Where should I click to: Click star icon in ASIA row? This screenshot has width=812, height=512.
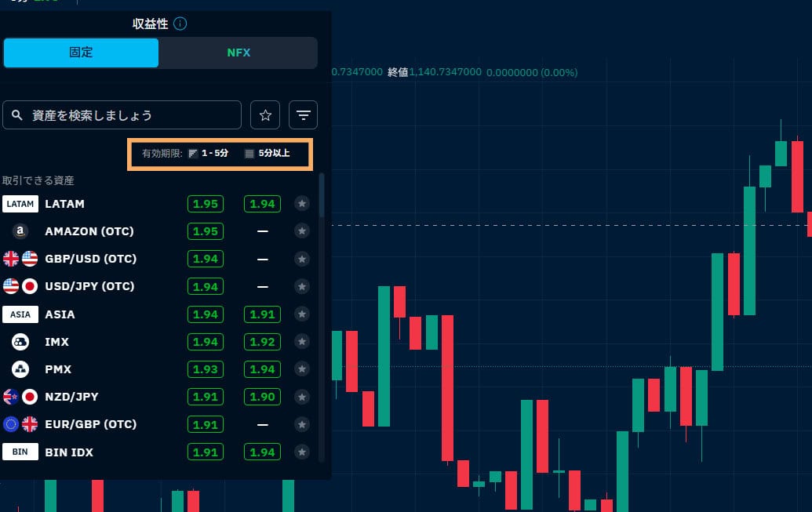pyautogui.click(x=301, y=314)
